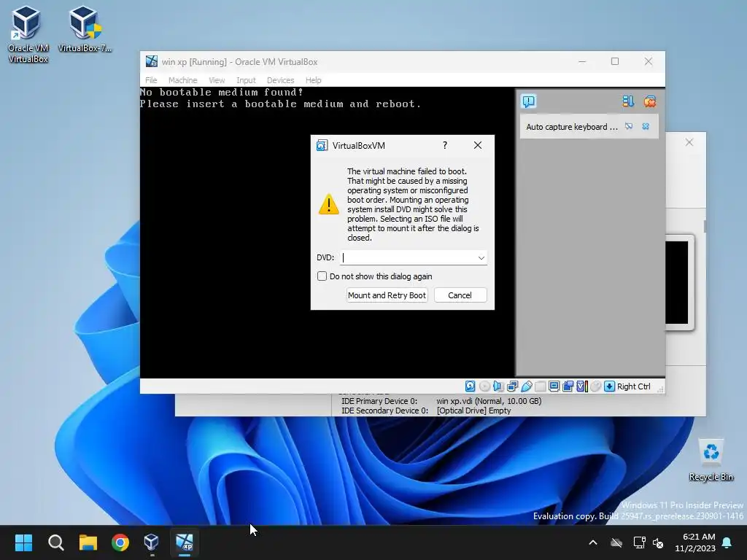747x560 pixels.
Task: Click the recording status icon
Action: [x=568, y=386]
